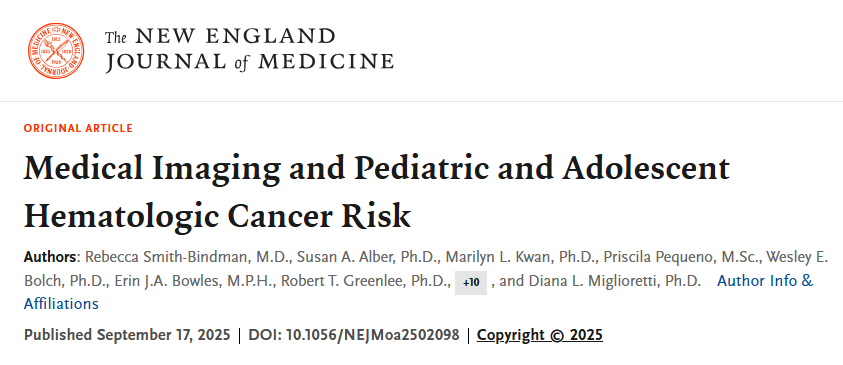Expand the +10 hidden authors badge
This screenshot has height=365, width=843.
pyautogui.click(x=471, y=283)
